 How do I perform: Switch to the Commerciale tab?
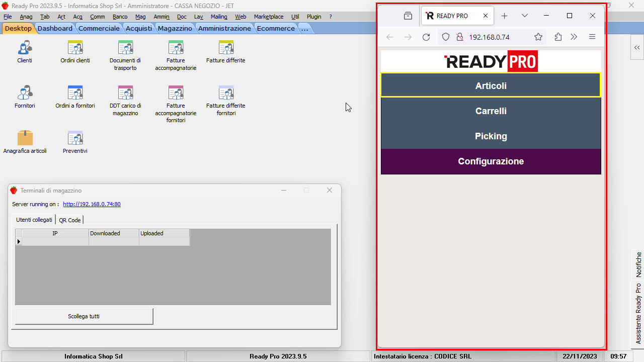click(x=99, y=28)
